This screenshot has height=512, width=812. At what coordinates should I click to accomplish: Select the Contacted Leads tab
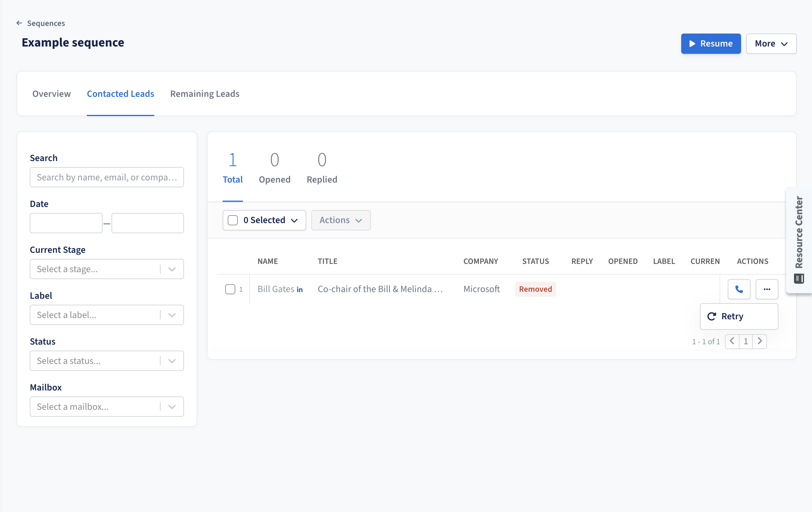tap(120, 94)
